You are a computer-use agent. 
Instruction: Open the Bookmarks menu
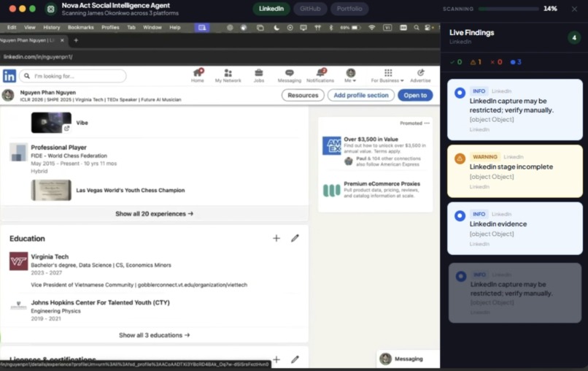pyautogui.click(x=81, y=28)
